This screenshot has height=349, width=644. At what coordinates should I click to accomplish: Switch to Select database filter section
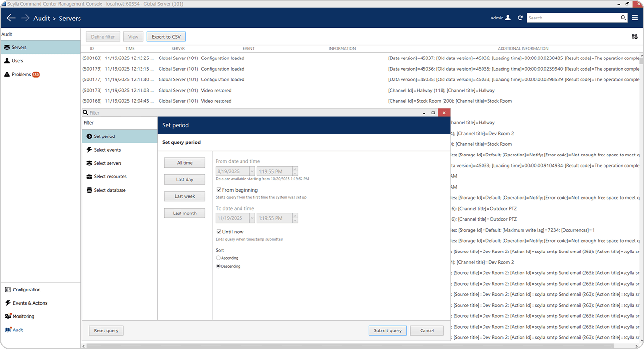pyautogui.click(x=109, y=190)
